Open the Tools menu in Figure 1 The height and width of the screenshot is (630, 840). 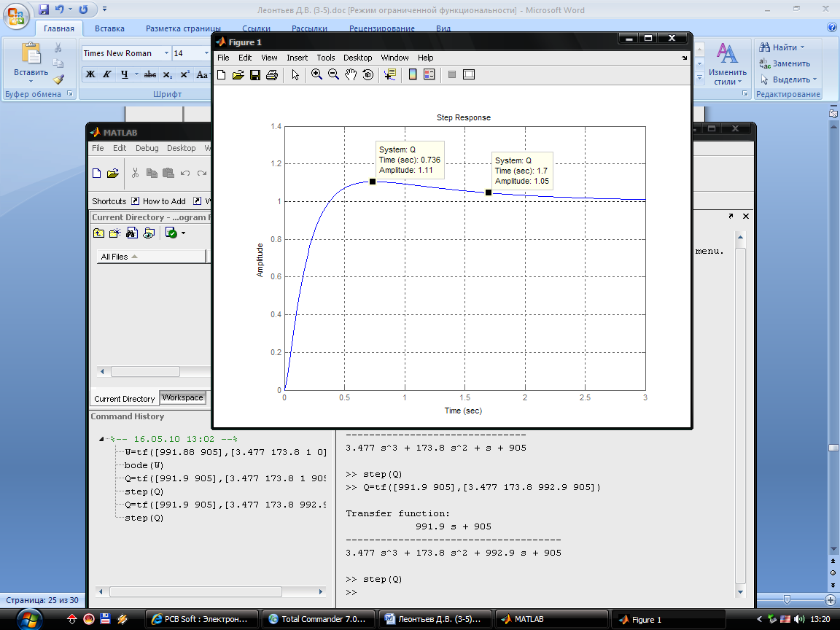pyautogui.click(x=326, y=58)
